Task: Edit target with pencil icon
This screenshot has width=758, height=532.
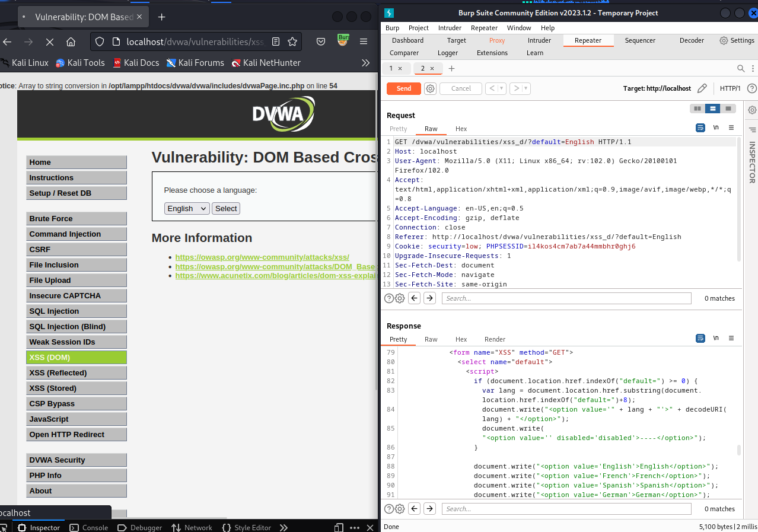Action: pos(702,88)
